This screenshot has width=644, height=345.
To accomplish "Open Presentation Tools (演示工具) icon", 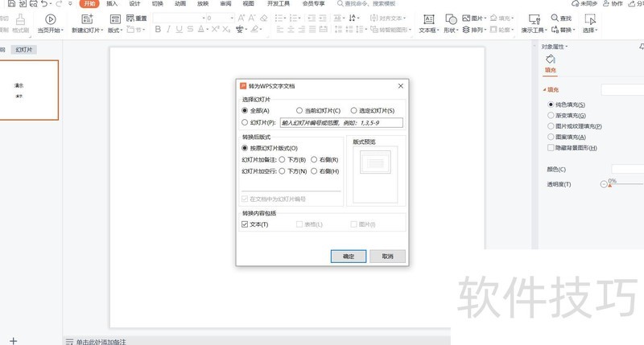I will (535, 19).
